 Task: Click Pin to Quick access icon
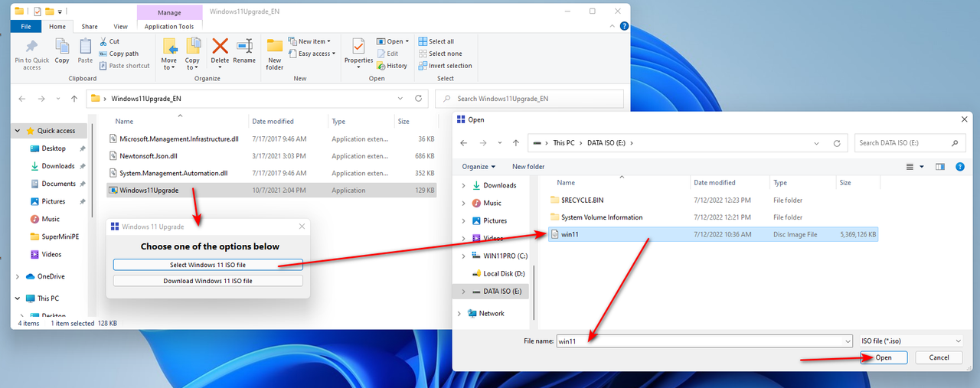[x=31, y=46]
